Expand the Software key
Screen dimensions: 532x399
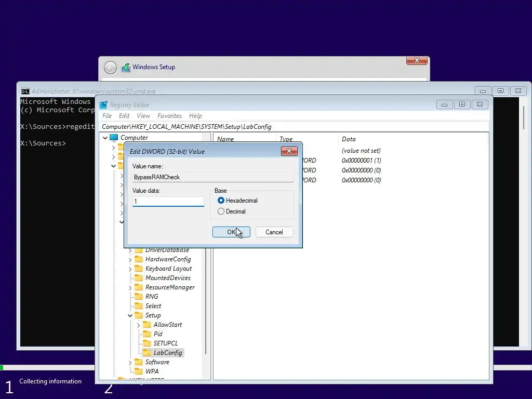(130, 362)
